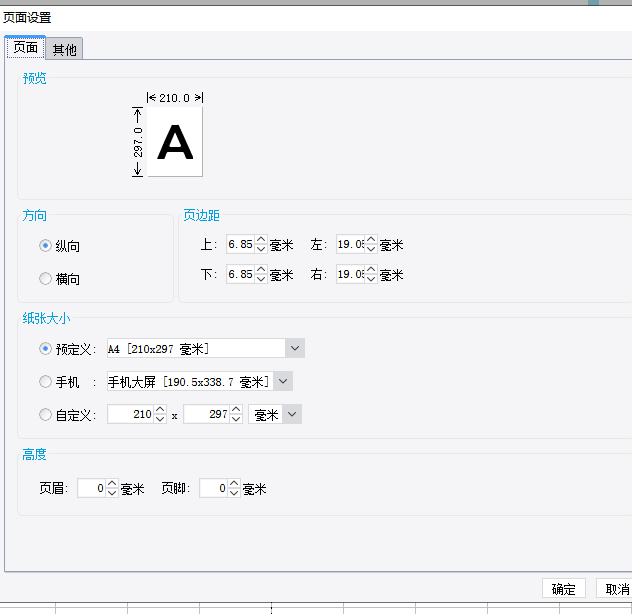Decrease top margin with down arrow
The height and width of the screenshot is (614, 632).
coord(261,249)
